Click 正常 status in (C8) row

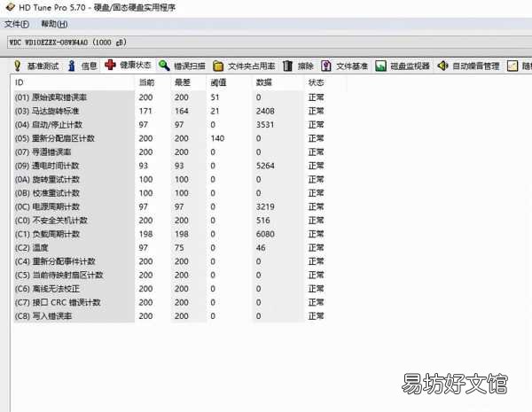point(316,316)
